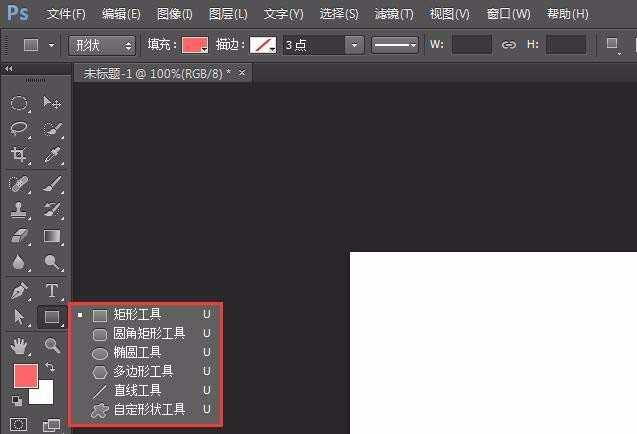Select the Zoom tool in toolbox
637x434 pixels.
pyautogui.click(x=52, y=345)
